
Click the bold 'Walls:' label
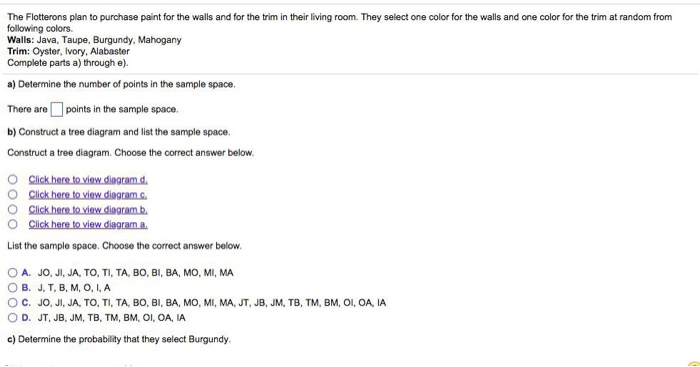tap(21, 40)
